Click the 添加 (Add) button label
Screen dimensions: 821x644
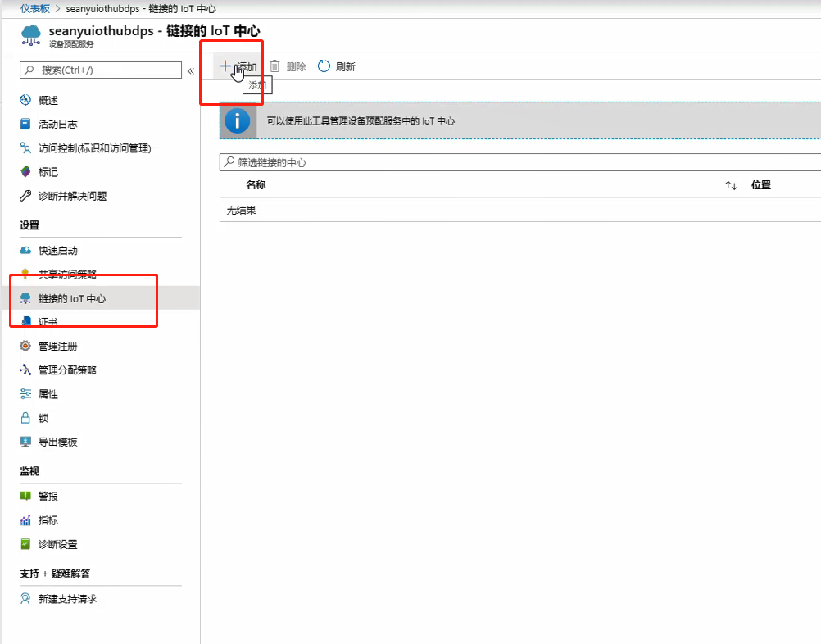coord(246,66)
